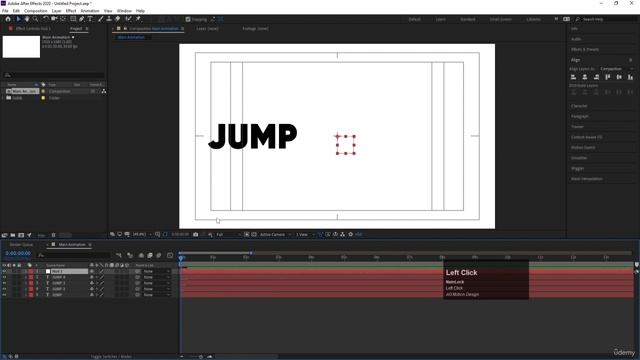This screenshot has width=640, height=360.
Task: Click the red label swatch of JUMP 4
Action: 31,277
